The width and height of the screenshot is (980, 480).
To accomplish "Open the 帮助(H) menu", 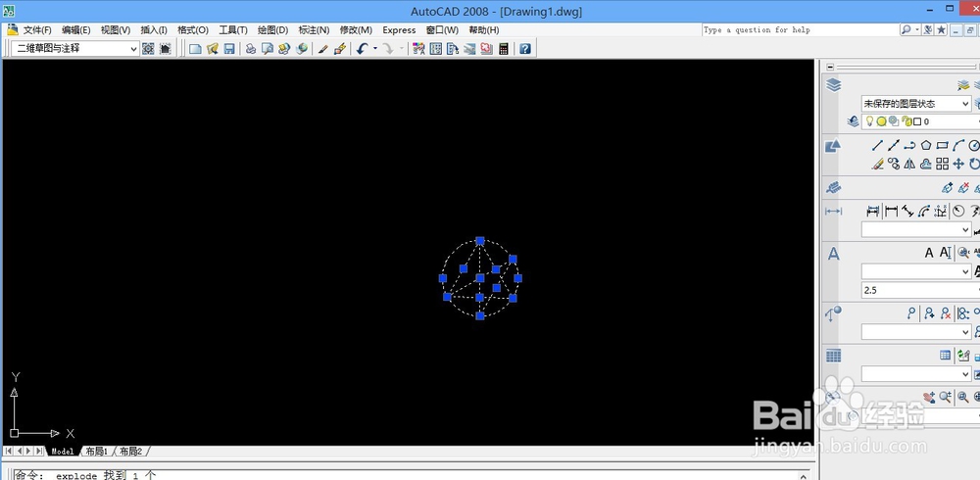I will [484, 30].
